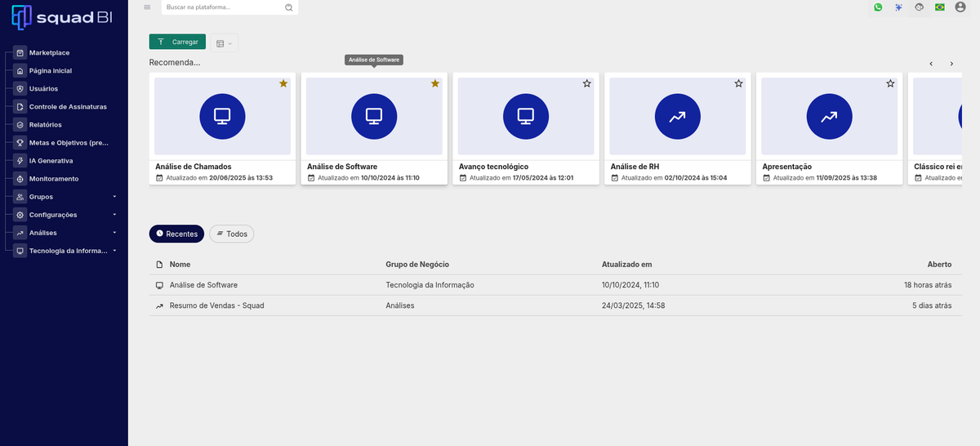The height and width of the screenshot is (446, 980).
Task: Open the table view layout dropdown
Action: 225,42
